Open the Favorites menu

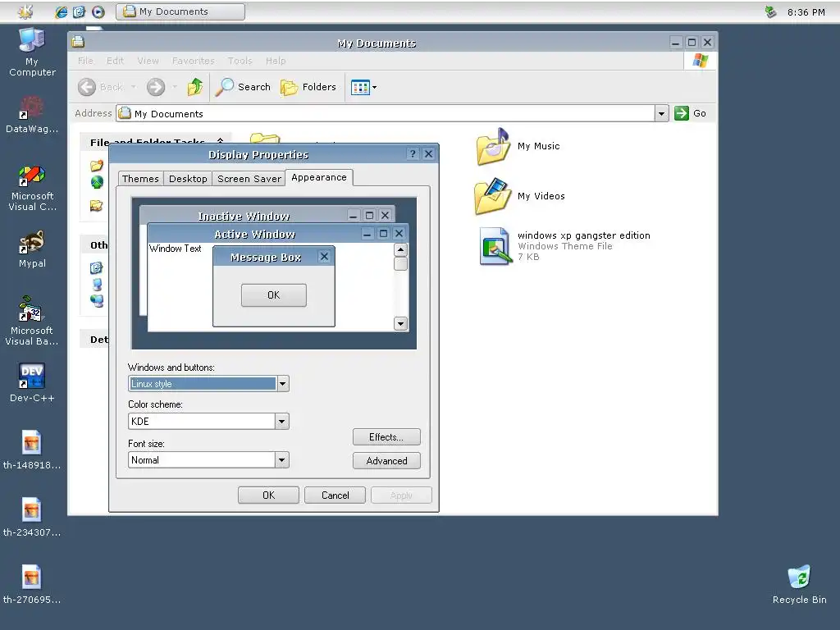click(193, 61)
